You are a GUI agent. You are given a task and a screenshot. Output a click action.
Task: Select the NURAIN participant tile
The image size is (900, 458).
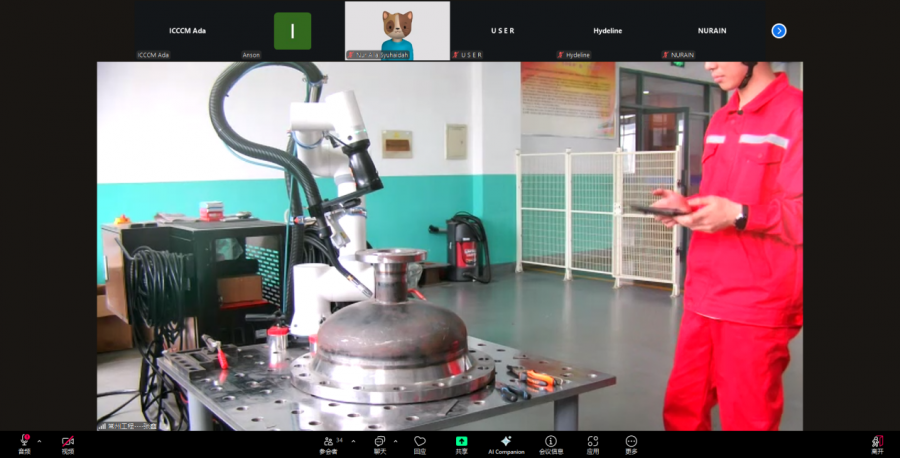[712, 31]
